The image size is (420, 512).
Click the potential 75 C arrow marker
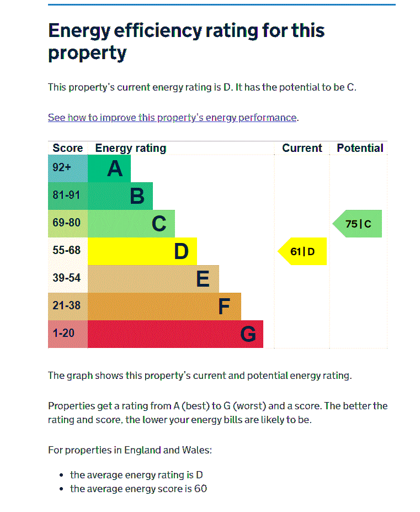click(x=358, y=224)
